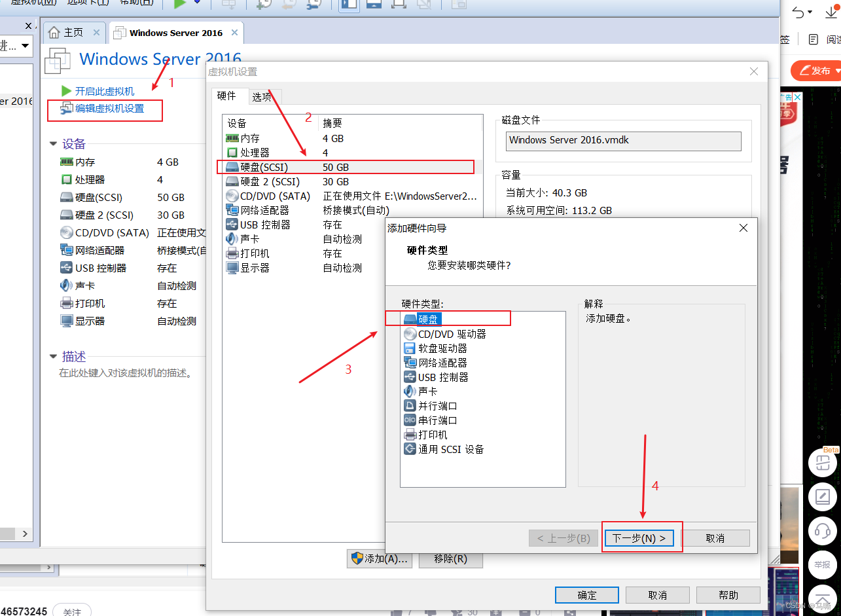Click the green power-on play icon in toolbar
The width and height of the screenshot is (841, 616).
point(179,5)
